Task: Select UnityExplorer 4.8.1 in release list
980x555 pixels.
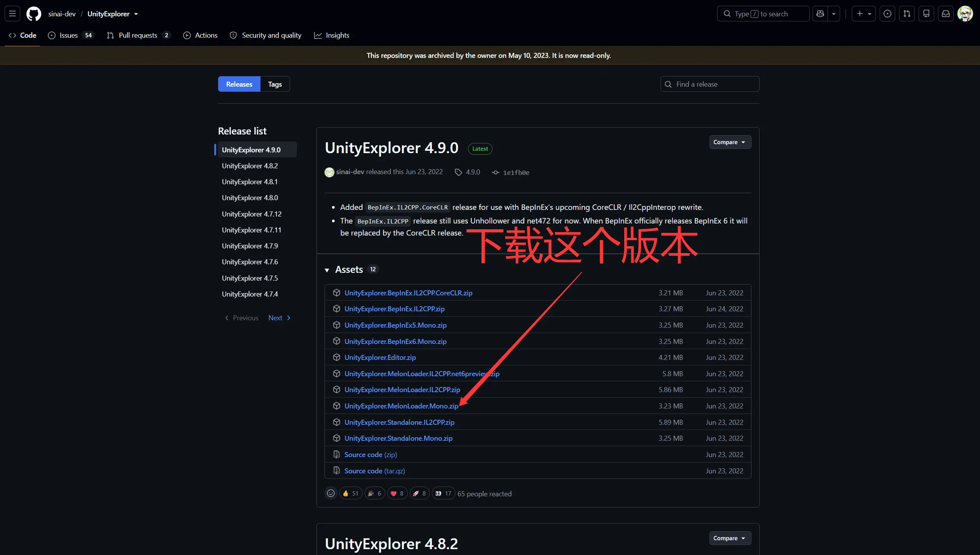Action: [257, 182]
